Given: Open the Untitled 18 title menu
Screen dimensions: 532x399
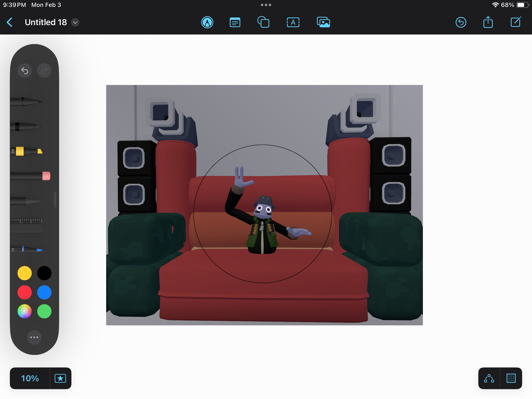Looking at the screenshot, I should [75, 22].
